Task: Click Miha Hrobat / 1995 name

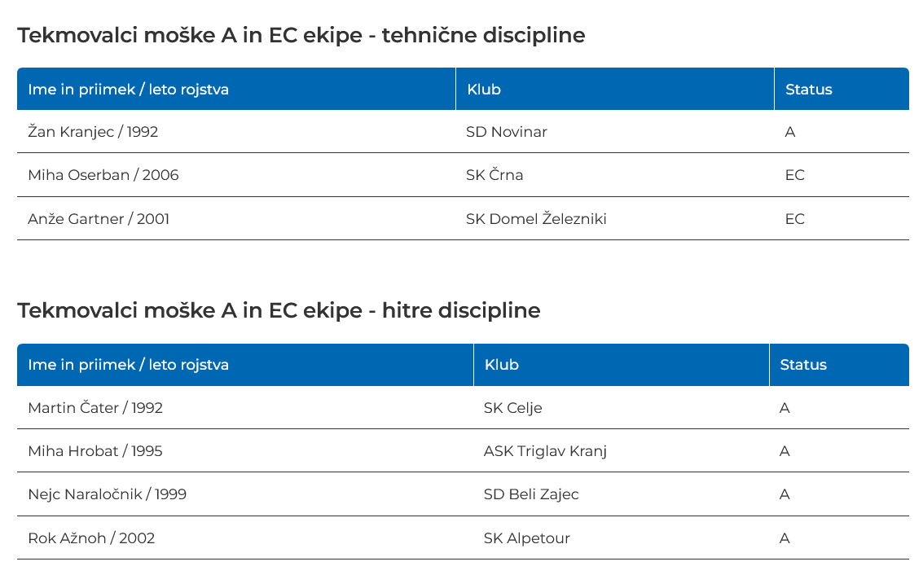Action: click(95, 451)
